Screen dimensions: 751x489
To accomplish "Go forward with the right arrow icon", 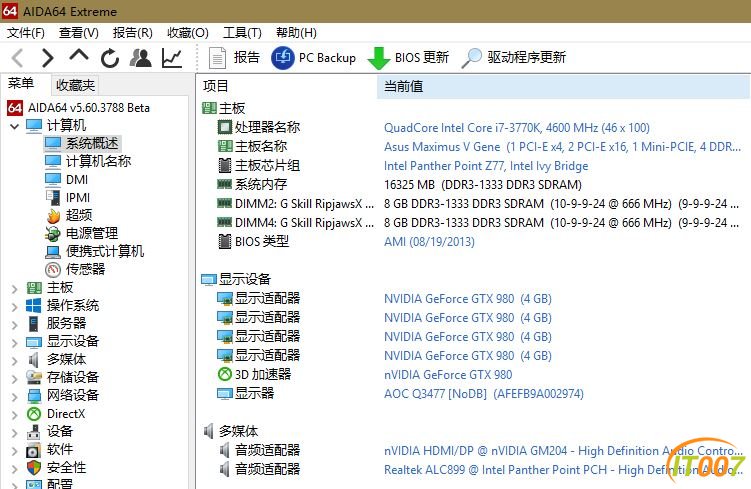I will [x=47, y=58].
